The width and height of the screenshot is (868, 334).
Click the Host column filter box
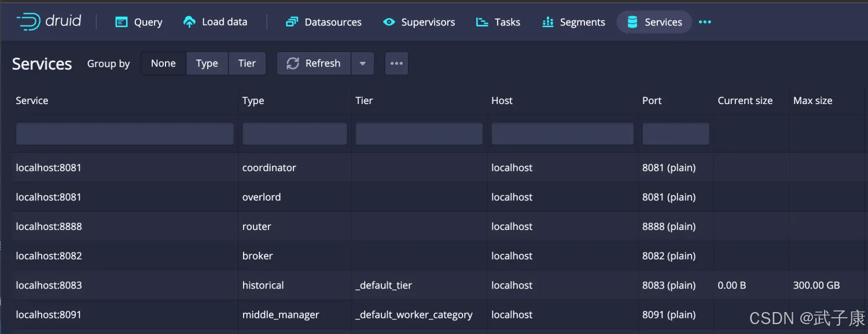tap(562, 134)
